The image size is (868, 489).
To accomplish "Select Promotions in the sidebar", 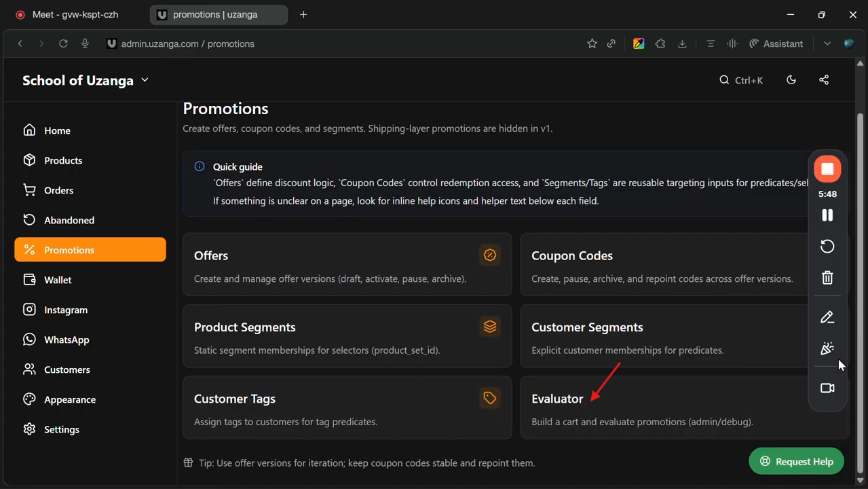I will [90, 250].
